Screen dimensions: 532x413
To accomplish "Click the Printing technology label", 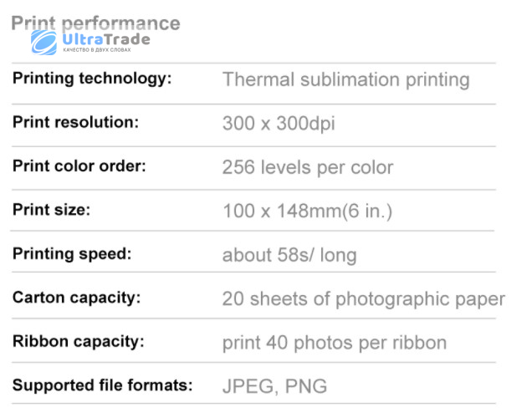I will [x=92, y=79].
